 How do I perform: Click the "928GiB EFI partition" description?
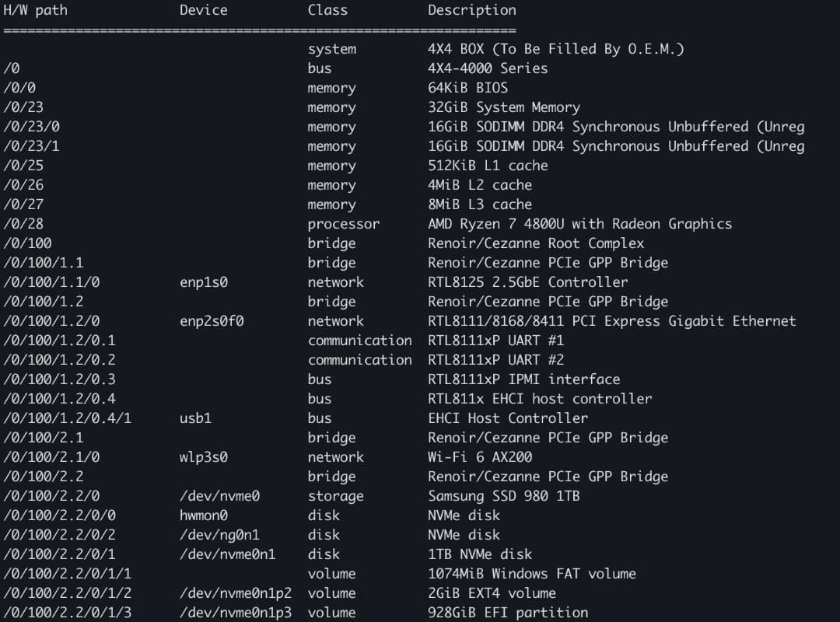point(507,613)
